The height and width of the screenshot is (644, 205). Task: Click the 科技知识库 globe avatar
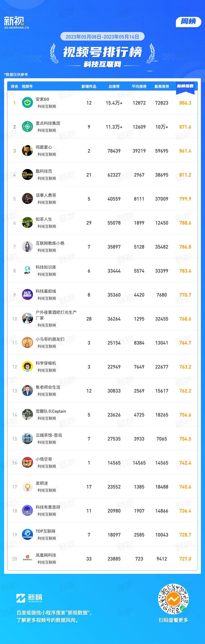pyautogui.click(x=27, y=271)
